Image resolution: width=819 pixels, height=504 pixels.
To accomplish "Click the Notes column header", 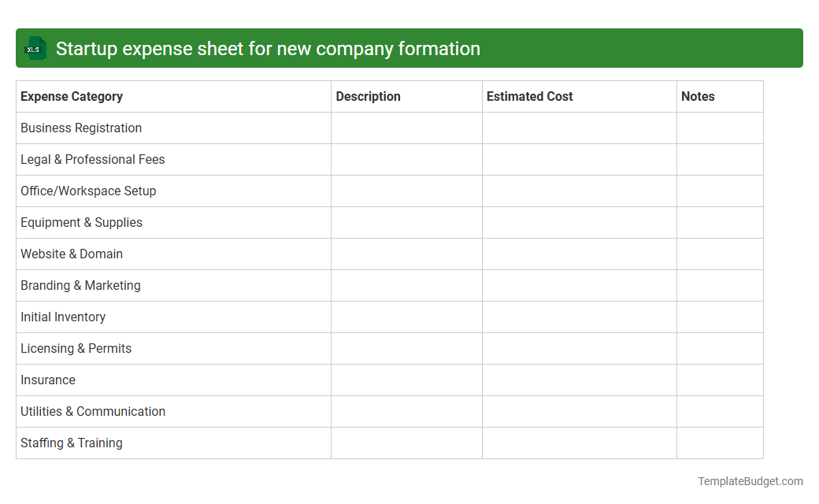I will point(698,96).
